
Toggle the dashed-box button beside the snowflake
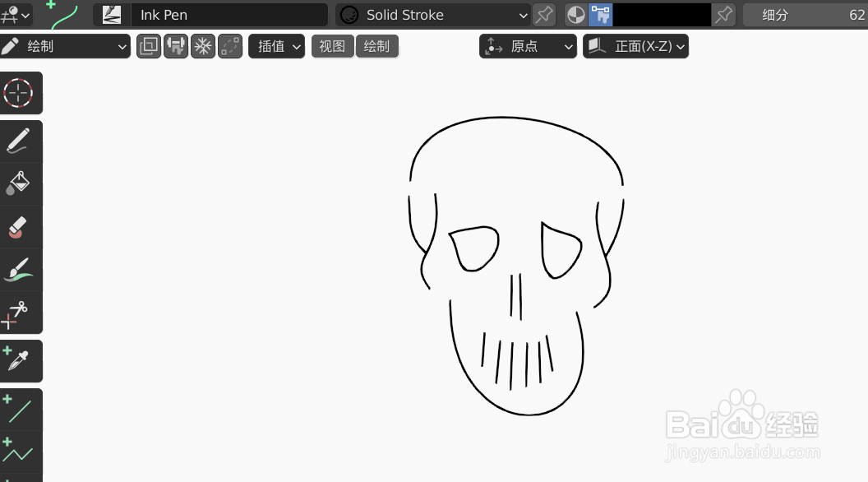point(230,47)
